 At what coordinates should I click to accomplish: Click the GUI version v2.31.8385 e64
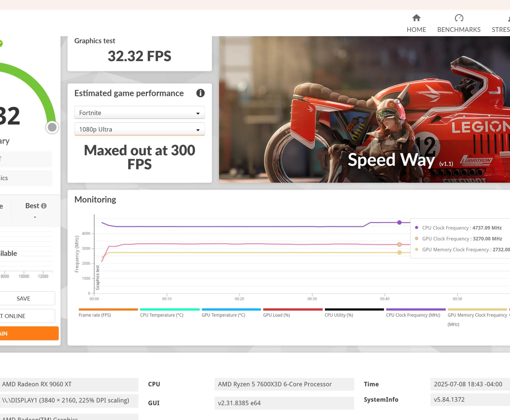284,403
